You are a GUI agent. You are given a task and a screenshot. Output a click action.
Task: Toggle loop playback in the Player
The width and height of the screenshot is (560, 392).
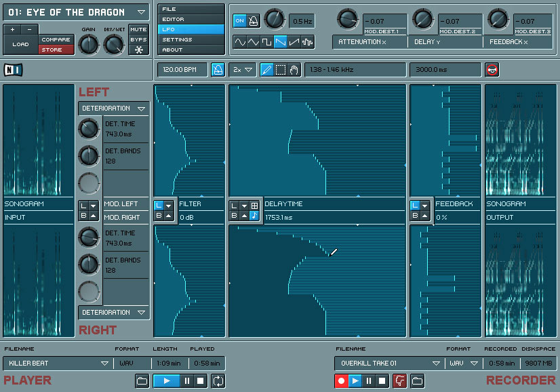click(218, 381)
